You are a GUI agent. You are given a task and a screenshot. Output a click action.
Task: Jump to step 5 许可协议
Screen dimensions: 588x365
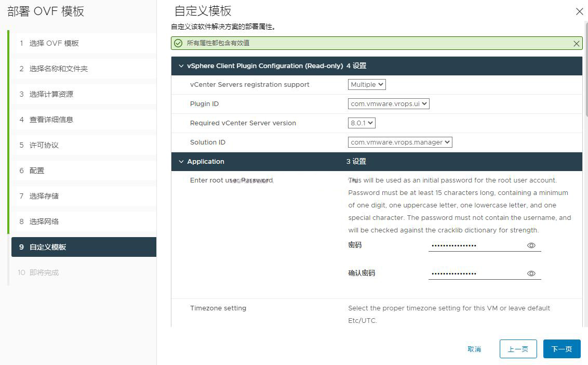44,145
